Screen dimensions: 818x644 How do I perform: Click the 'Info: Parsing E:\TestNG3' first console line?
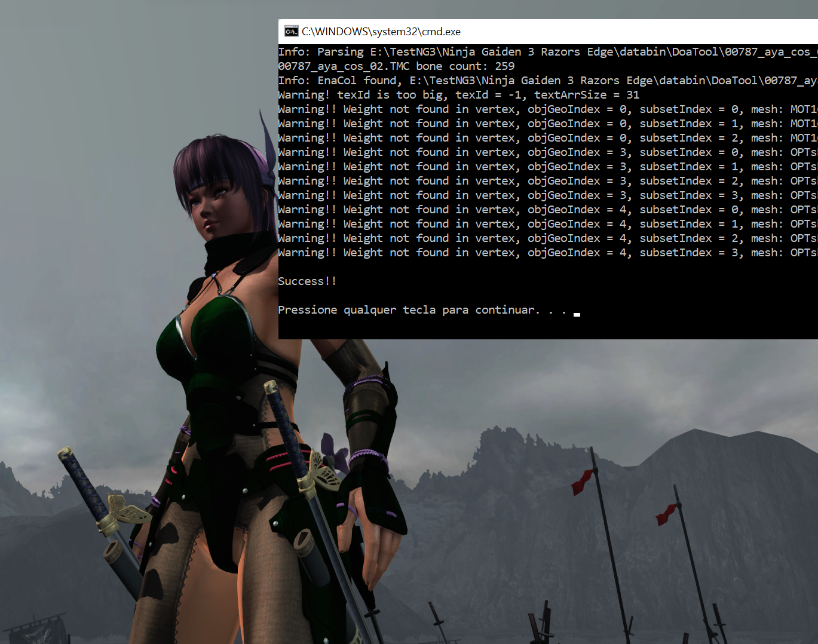click(548, 52)
